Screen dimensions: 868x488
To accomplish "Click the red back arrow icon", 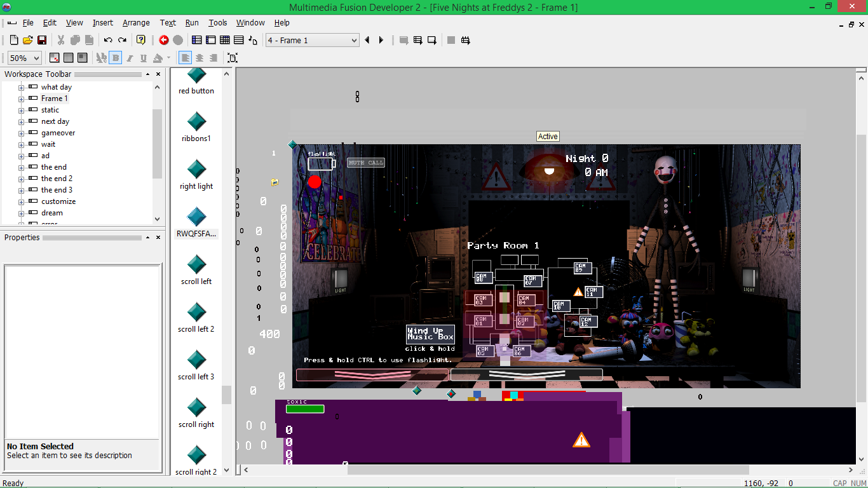I will click(164, 40).
